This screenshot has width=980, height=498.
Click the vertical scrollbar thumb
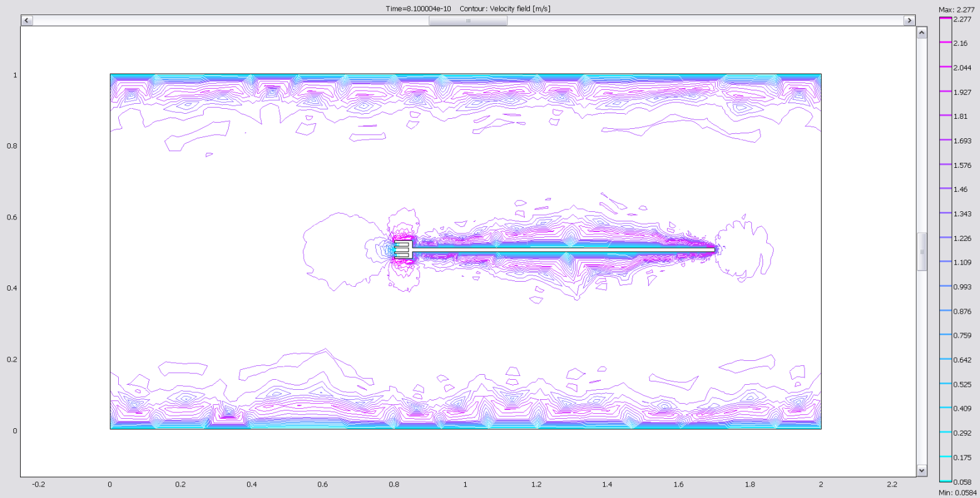(922, 252)
